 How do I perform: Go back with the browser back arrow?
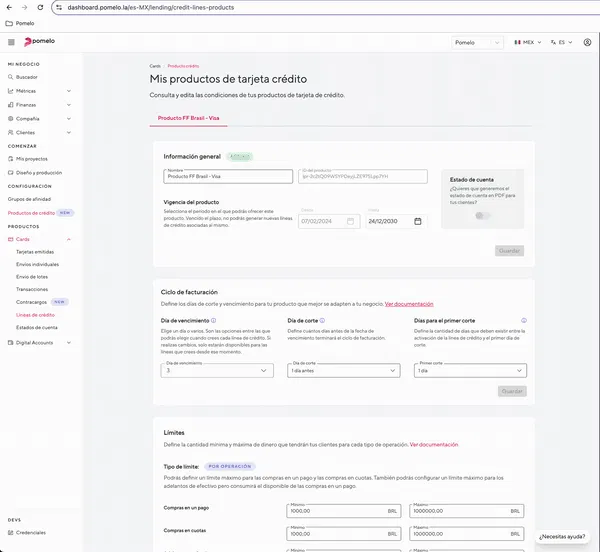(9, 7)
